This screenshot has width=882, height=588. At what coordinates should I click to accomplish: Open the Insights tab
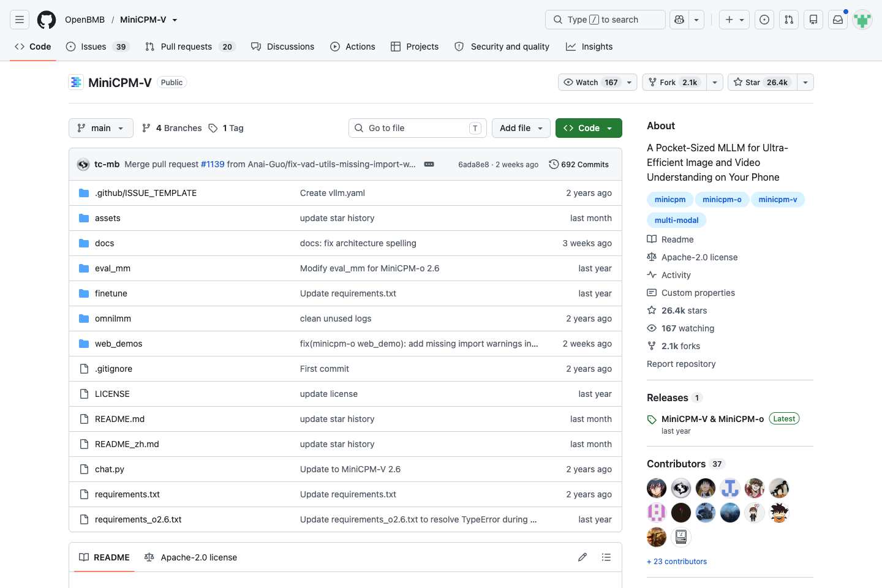point(589,47)
